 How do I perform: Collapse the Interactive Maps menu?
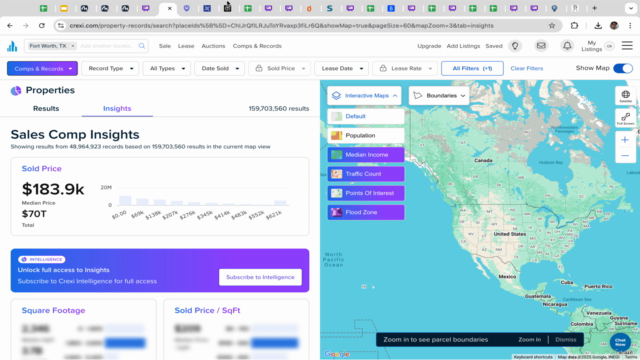click(364, 96)
